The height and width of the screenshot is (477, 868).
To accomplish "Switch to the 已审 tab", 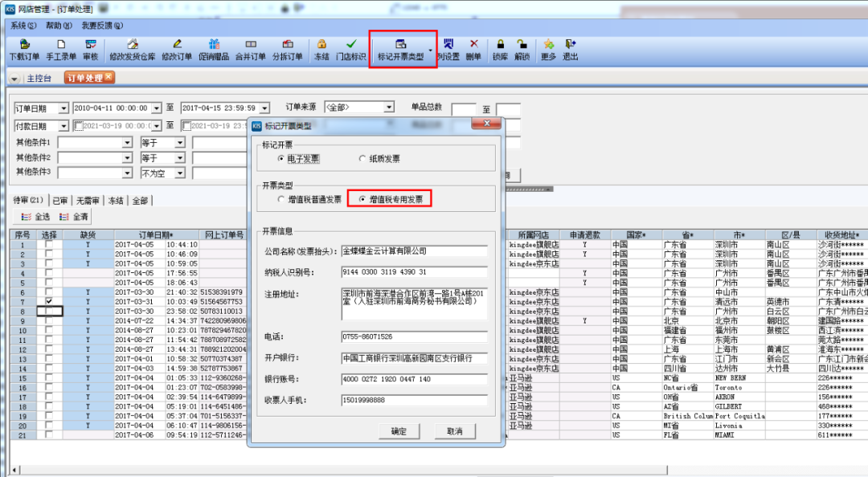I will (60, 200).
